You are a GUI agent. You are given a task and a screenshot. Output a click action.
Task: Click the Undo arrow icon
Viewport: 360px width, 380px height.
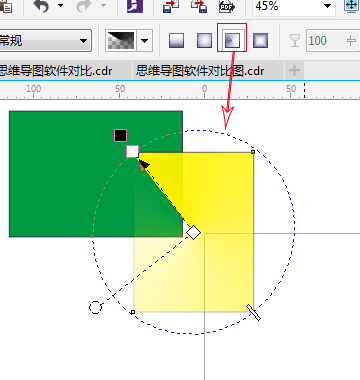tap(41, 6)
